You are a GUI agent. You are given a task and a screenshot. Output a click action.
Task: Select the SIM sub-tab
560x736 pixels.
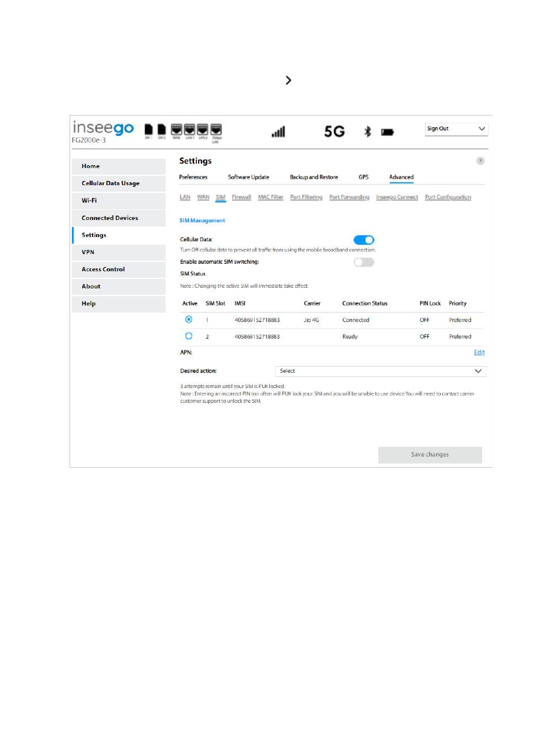221,197
